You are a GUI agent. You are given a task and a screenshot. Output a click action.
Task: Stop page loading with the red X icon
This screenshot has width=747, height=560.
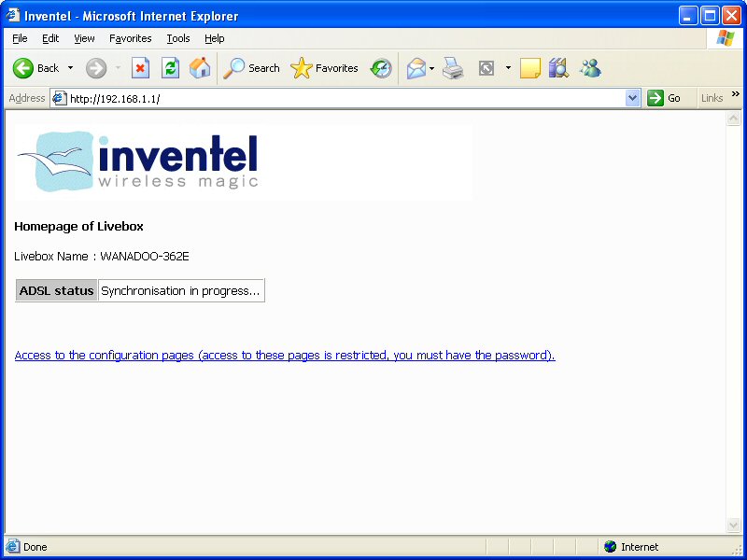(140, 68)
